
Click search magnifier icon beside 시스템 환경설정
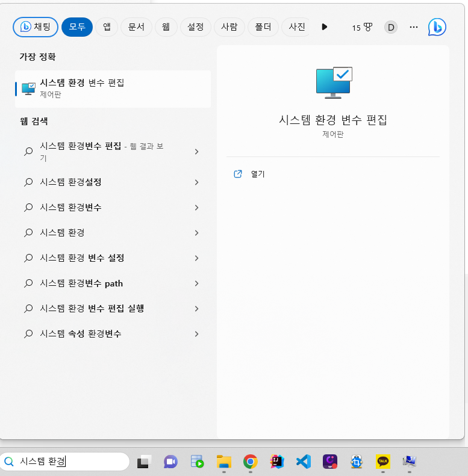click(x=28, y=182)
